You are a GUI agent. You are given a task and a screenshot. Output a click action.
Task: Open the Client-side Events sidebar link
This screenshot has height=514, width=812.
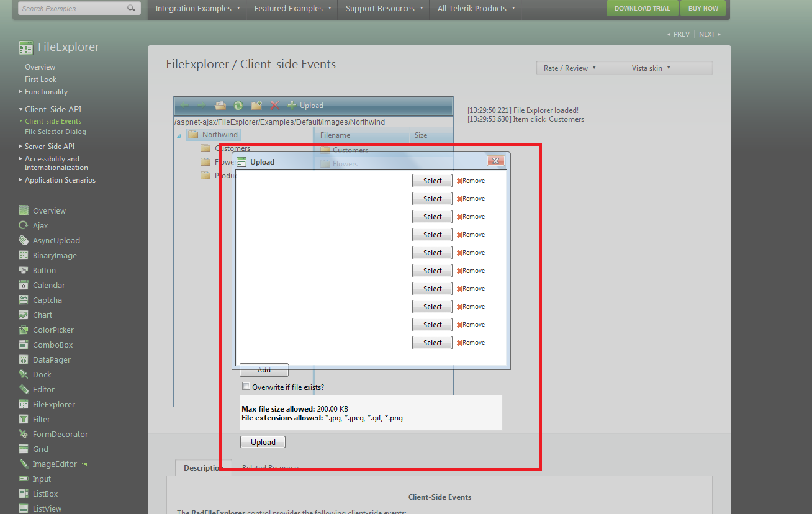click(x=53, y=121)
